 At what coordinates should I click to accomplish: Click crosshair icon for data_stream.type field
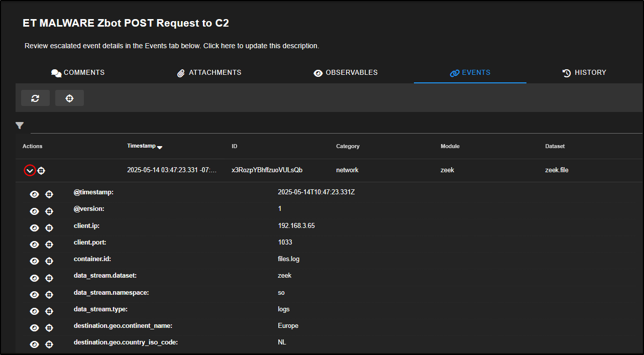49,311
